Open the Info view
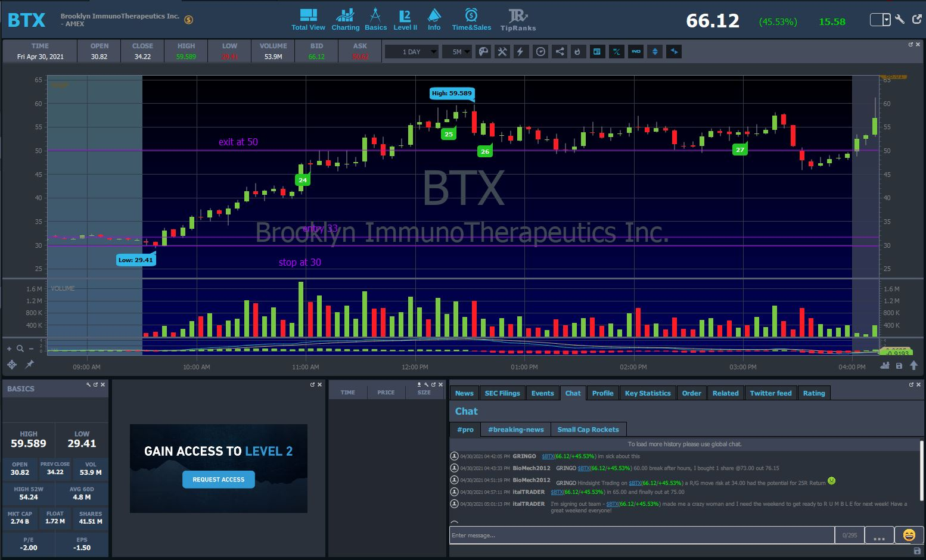 pos(434,20)
